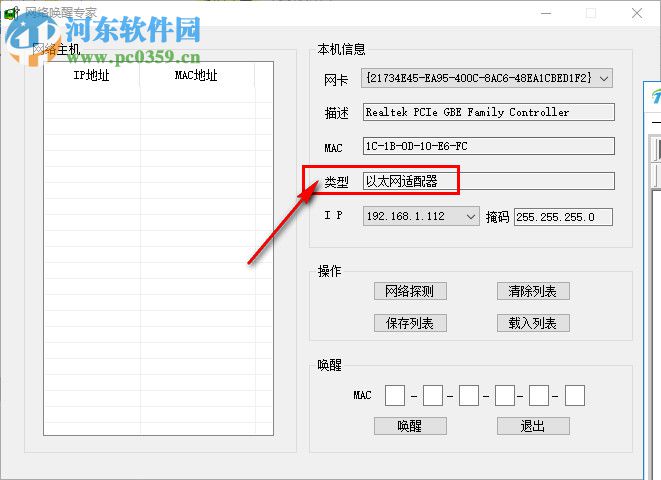Click the 网络探测 button
Viewport: 661px width, 480px height.
[x=410, y=291]
